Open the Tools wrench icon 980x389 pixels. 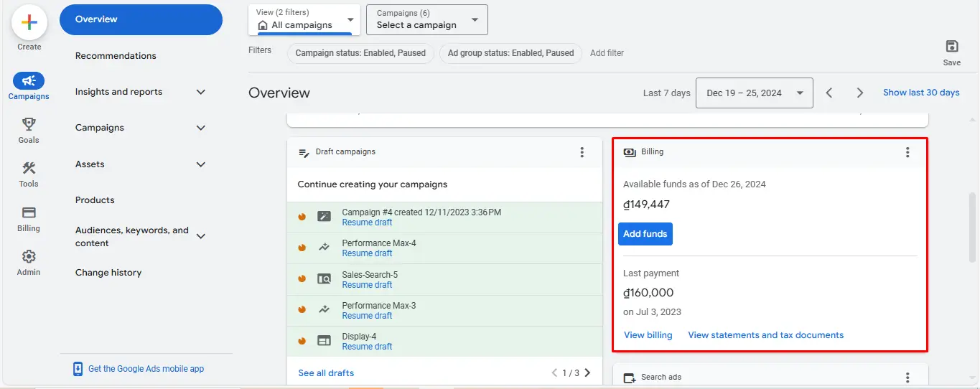[x=29, y=168]
